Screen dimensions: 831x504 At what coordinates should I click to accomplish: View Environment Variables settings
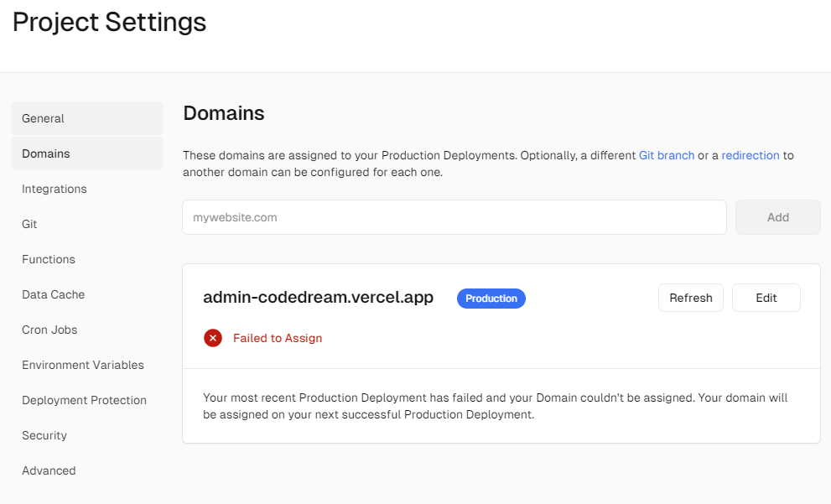(x=83, y=365)
